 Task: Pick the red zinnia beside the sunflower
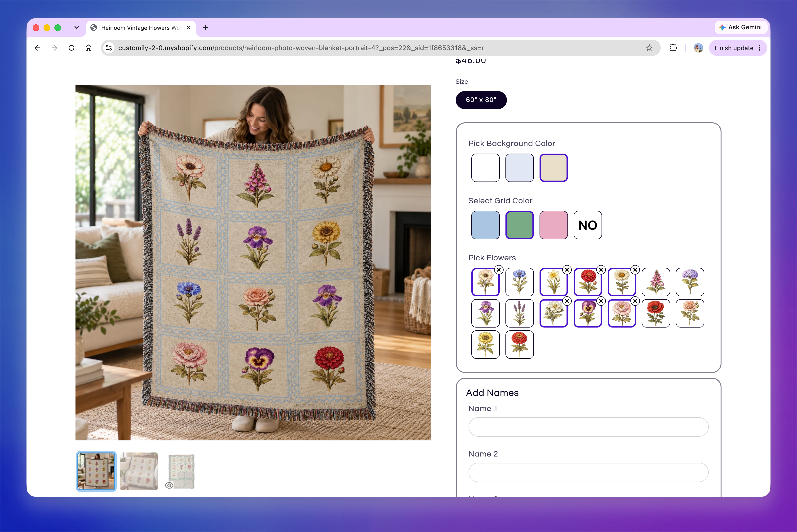pyautogui.click(x=519, y=344)
